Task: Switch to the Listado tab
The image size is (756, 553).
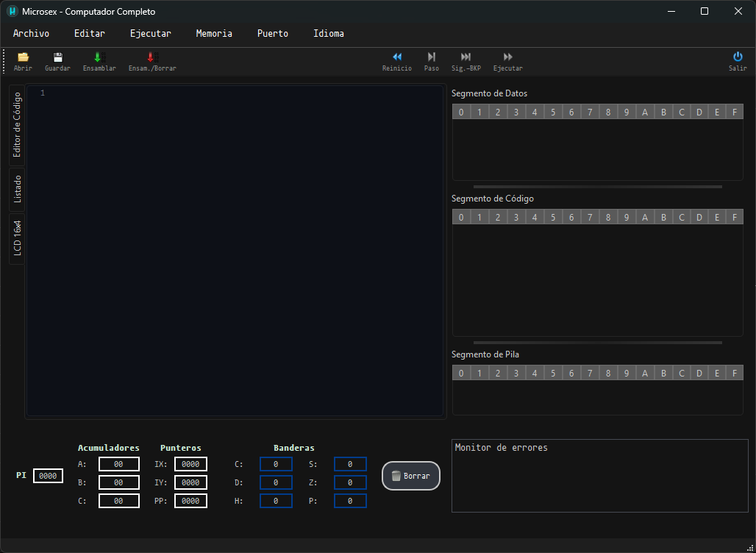Action: (17, 189)
